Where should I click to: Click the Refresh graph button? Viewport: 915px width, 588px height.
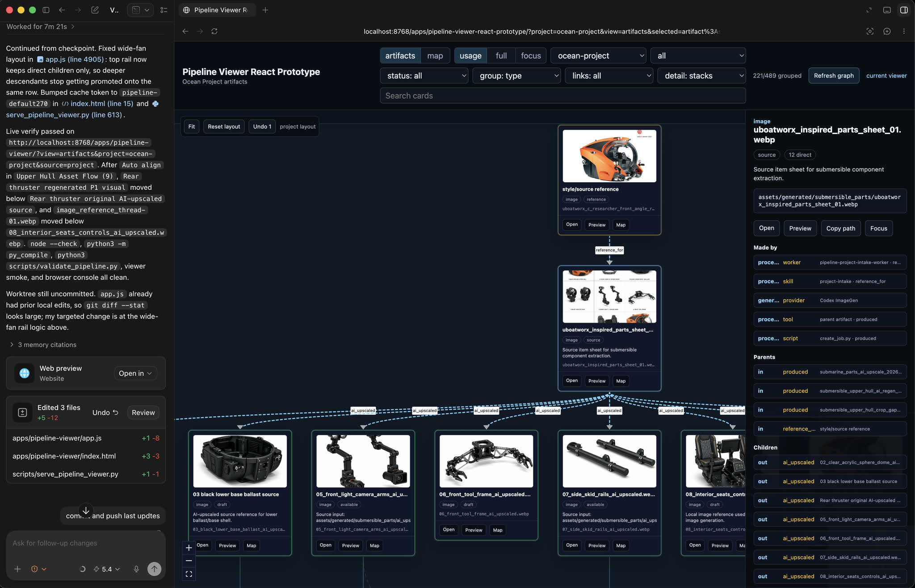(834, 76)
